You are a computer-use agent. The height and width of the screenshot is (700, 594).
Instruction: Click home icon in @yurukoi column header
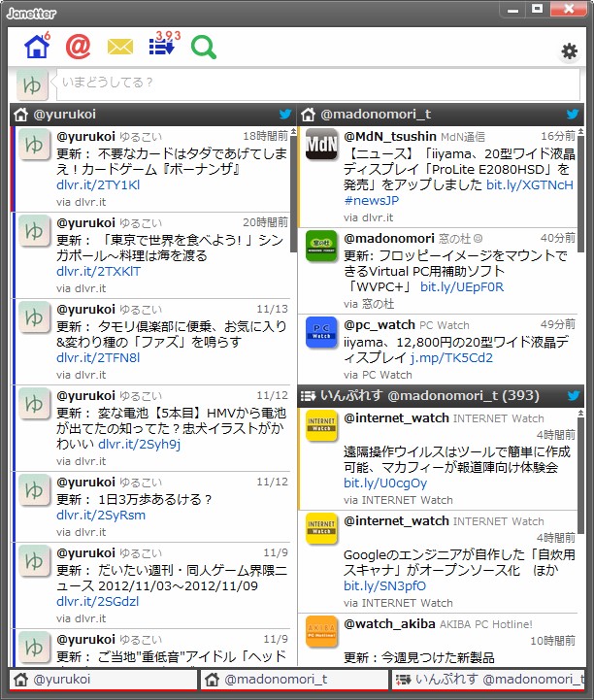20,115
